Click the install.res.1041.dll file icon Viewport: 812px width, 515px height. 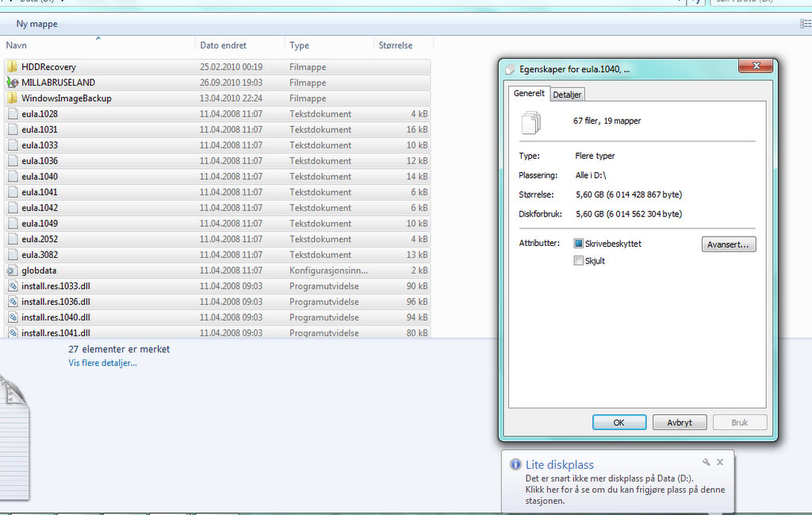13,332
